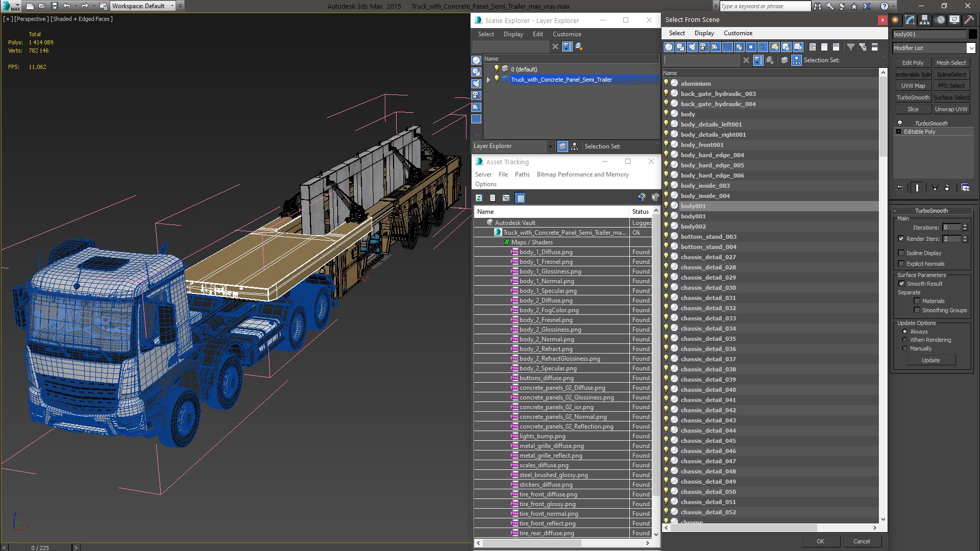Screen dimensions: 980x551
Task: Open Bitmap Performance and Memory menu
Action: 582,174
